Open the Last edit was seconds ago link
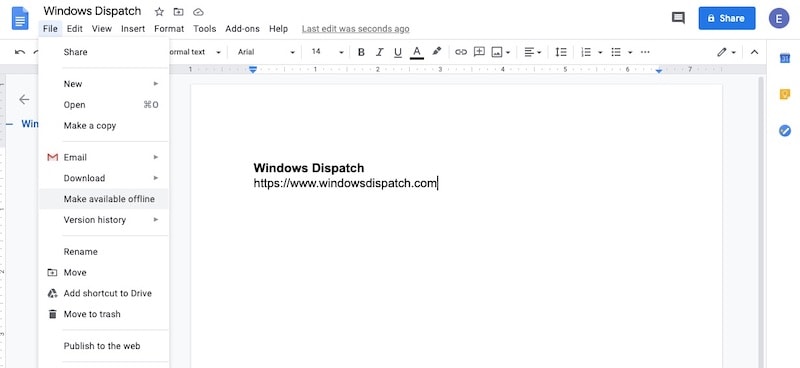800x368 pixels. [x=356, y=29]
